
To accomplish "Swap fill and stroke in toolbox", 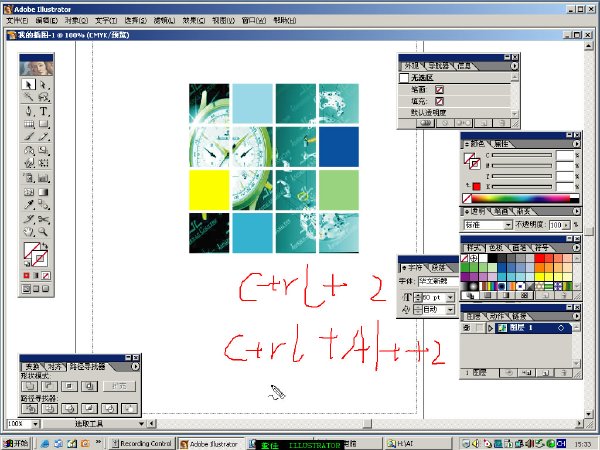I will (x=45, y=245).
